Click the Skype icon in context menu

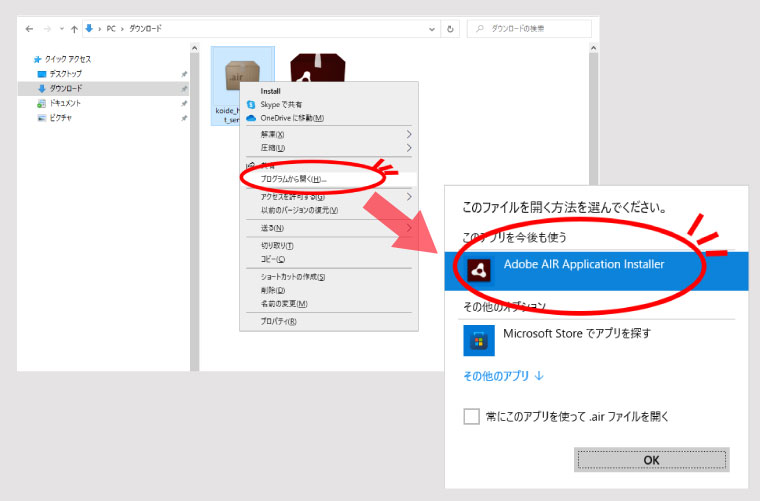pyautogui.click(x=251, y=104)
